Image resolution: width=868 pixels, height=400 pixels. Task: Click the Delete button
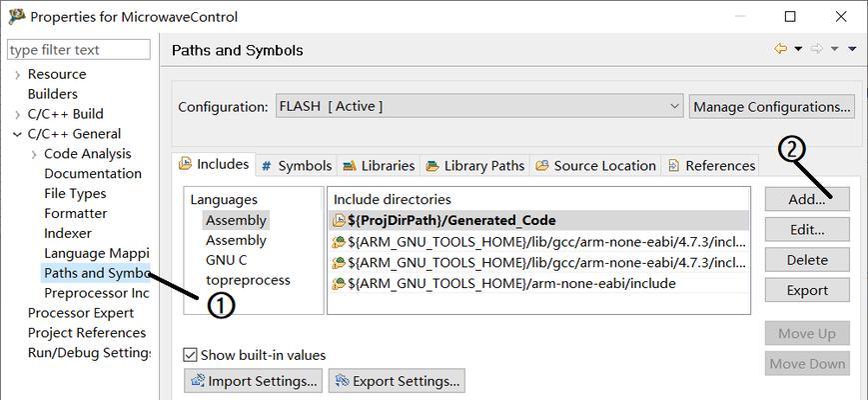[x=807, y=260]
